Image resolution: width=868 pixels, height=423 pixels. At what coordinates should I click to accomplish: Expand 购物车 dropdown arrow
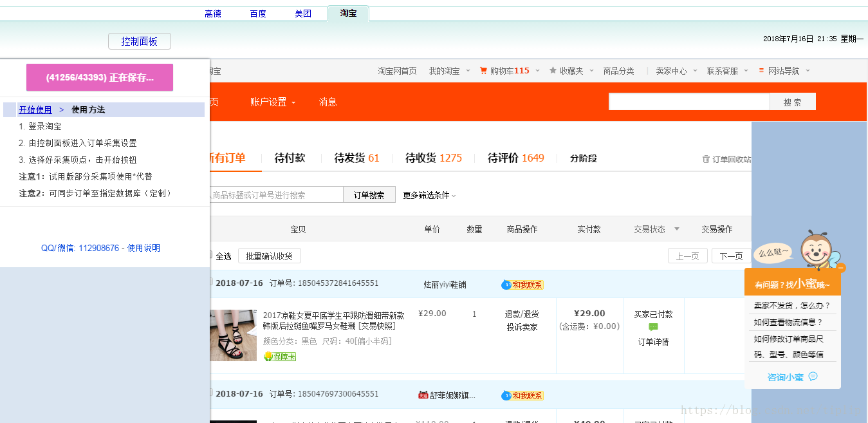tap(538, 71)
